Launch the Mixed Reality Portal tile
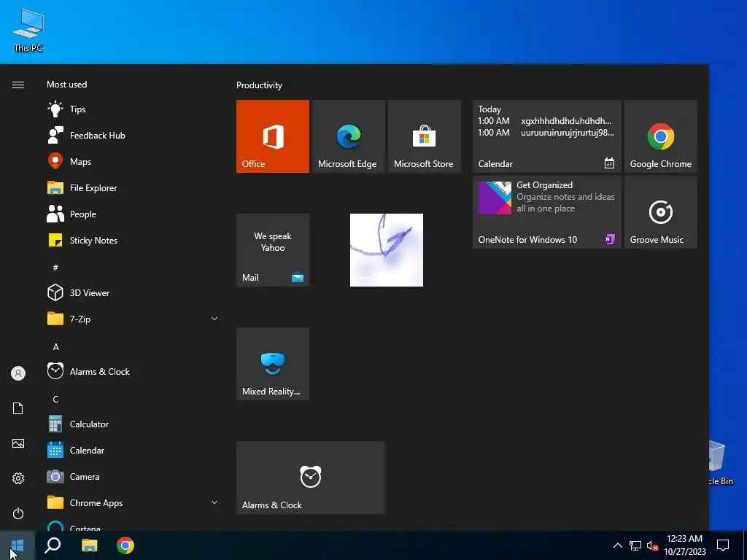 (x=273, y=364)
